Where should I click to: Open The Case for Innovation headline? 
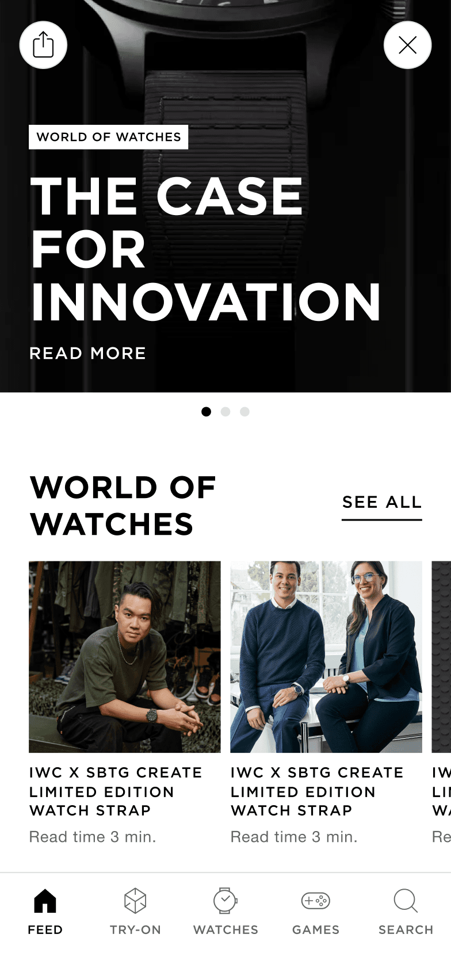coord(205,248)
